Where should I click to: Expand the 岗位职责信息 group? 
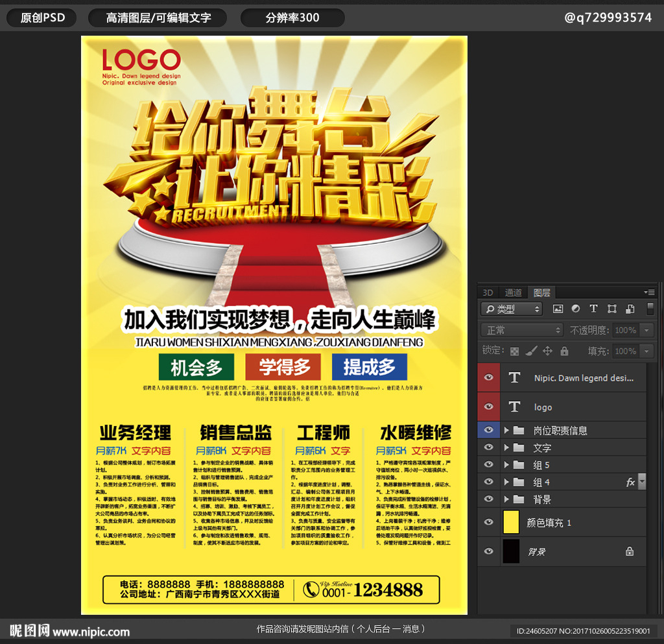tap(506, 430)
